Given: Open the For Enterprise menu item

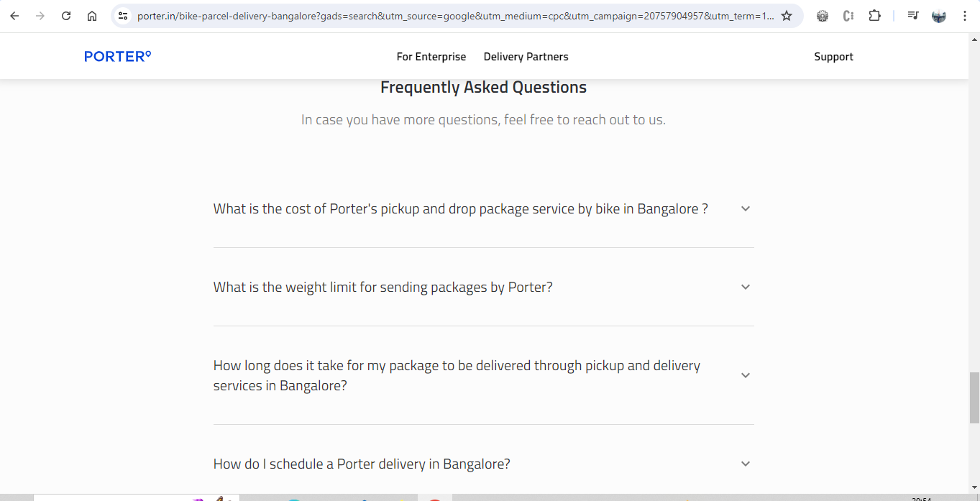Looking at the screenshot, I should (431, 57).
